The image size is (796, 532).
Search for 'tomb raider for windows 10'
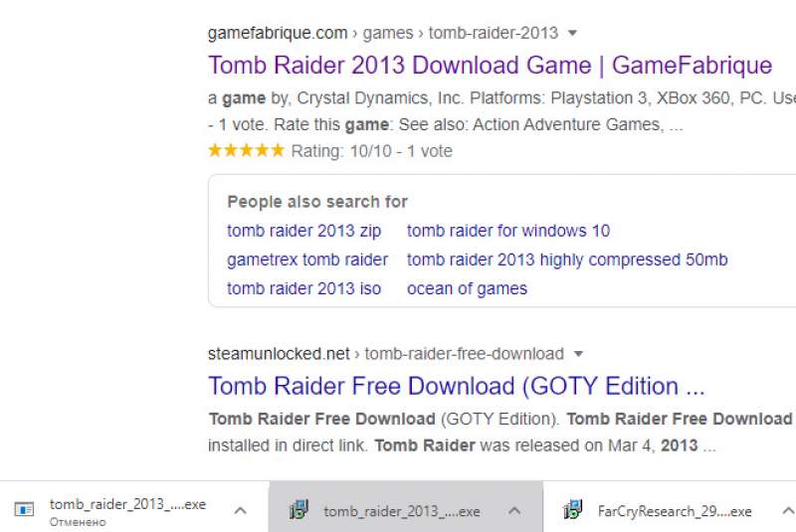click(508, 231)
